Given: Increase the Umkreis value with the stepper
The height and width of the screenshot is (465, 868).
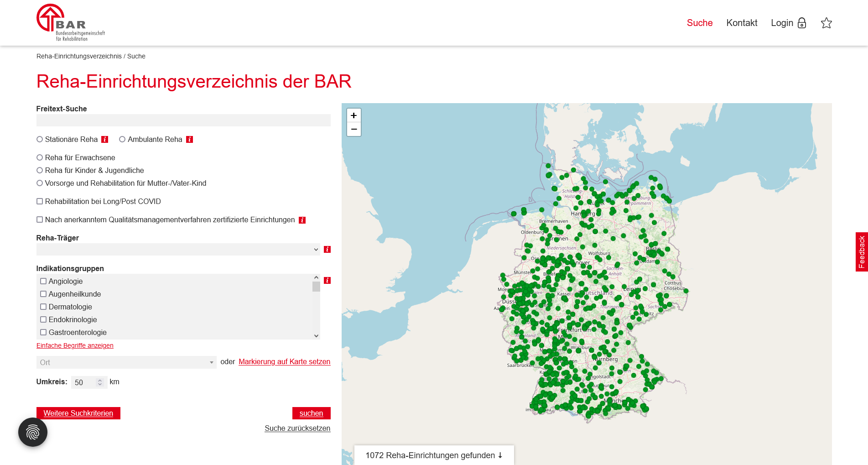Looking at the screenshot, I should tap(100, 380).
